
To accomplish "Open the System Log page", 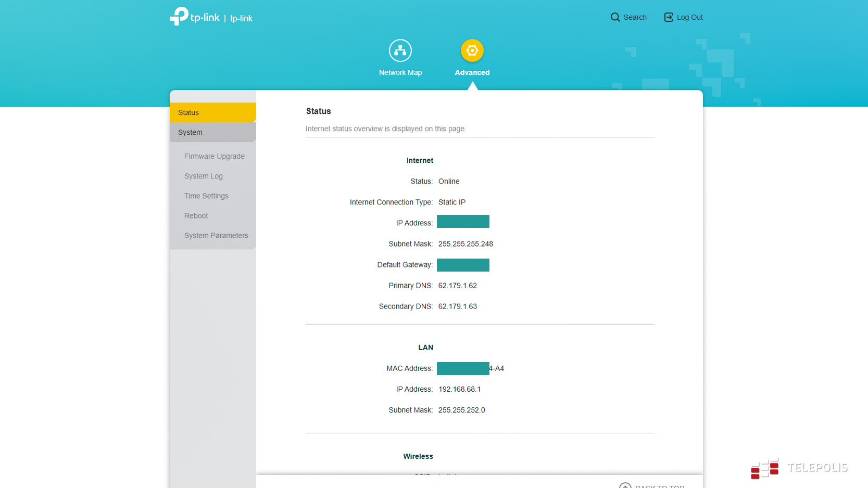I will pyautogui.click(x=203, y=176).
